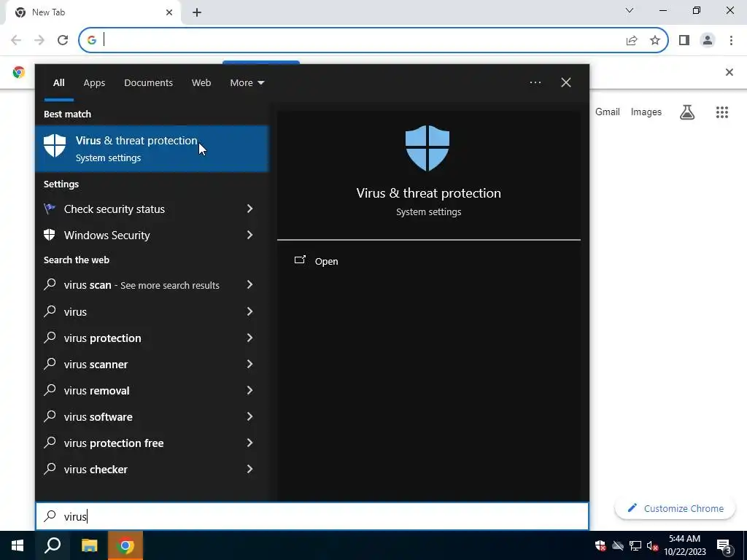
Task: Click the muted volume tray icon
Action: click(x=652, y=545)
